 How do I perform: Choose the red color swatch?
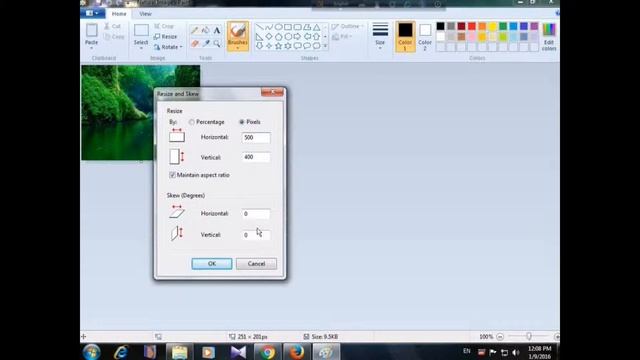tap(471, 26)
